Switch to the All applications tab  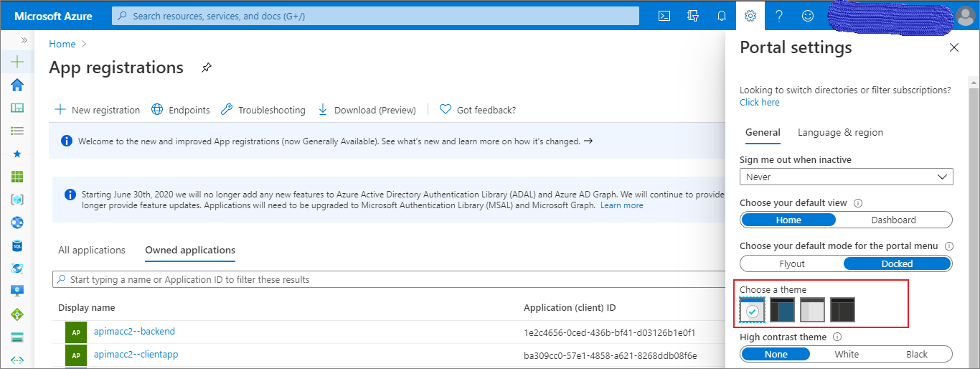tap(92, 250)
